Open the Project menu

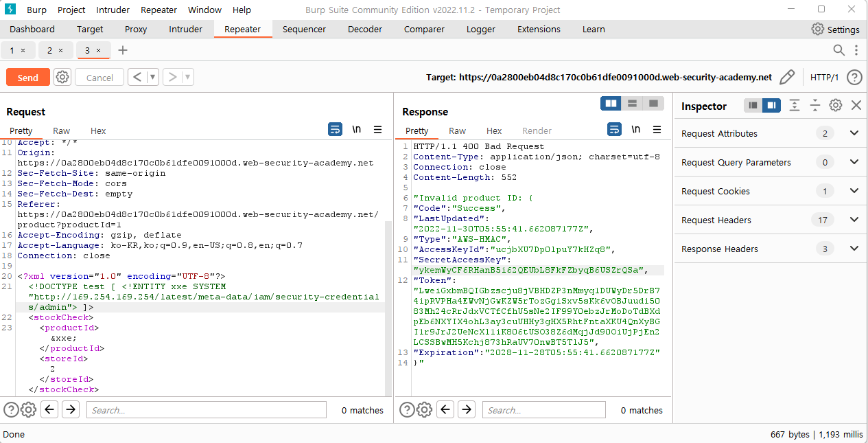coord(71,10)
